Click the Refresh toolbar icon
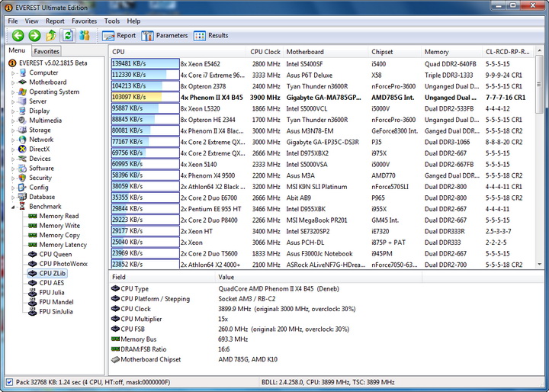Viewport: 549px width, 392px height. 68,35
